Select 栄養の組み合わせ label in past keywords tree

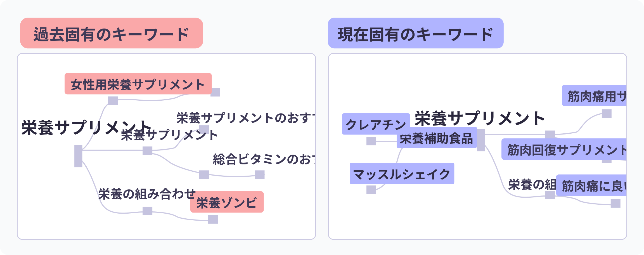pyautogui.click(x=147, y=194)
